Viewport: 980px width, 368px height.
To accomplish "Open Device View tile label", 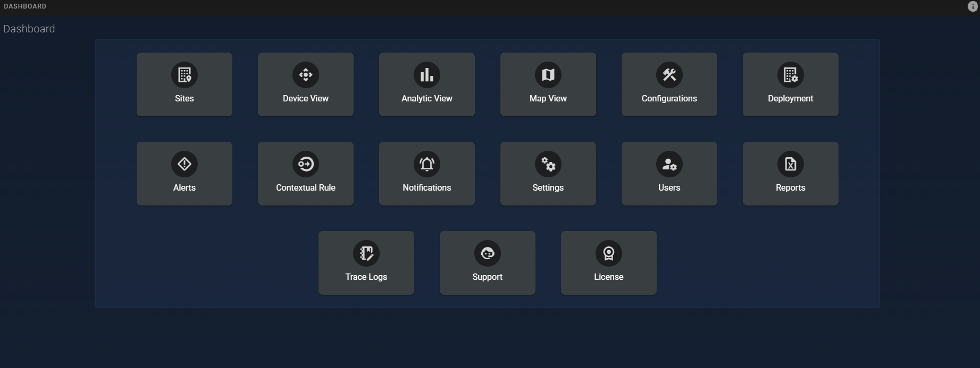I will 306,98.
